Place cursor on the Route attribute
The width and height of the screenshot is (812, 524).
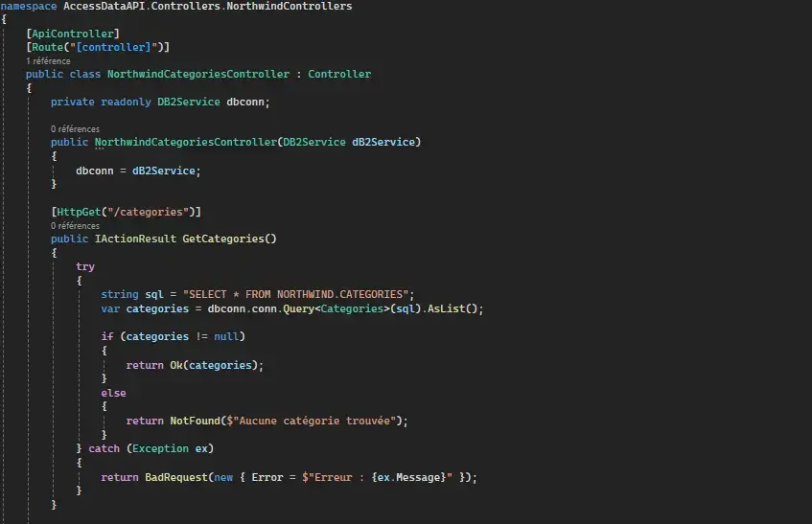point(47,47)
